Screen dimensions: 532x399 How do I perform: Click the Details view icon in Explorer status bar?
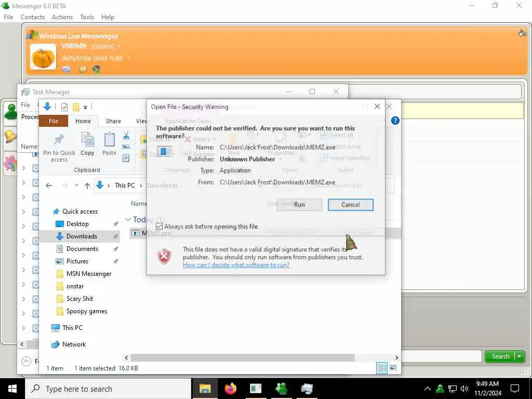pyautogui.click(x=382, y=368)
